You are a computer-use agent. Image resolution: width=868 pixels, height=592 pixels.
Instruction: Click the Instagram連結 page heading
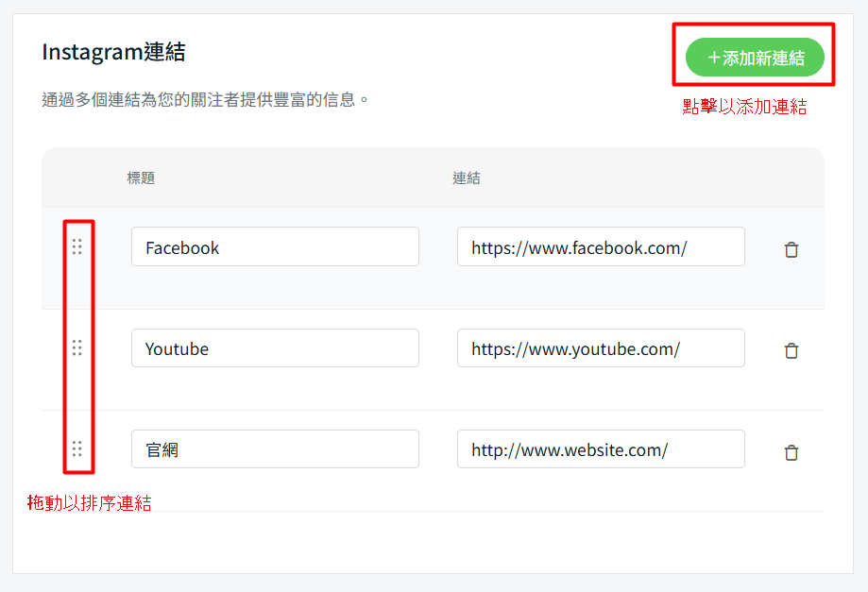pos(113,52)
